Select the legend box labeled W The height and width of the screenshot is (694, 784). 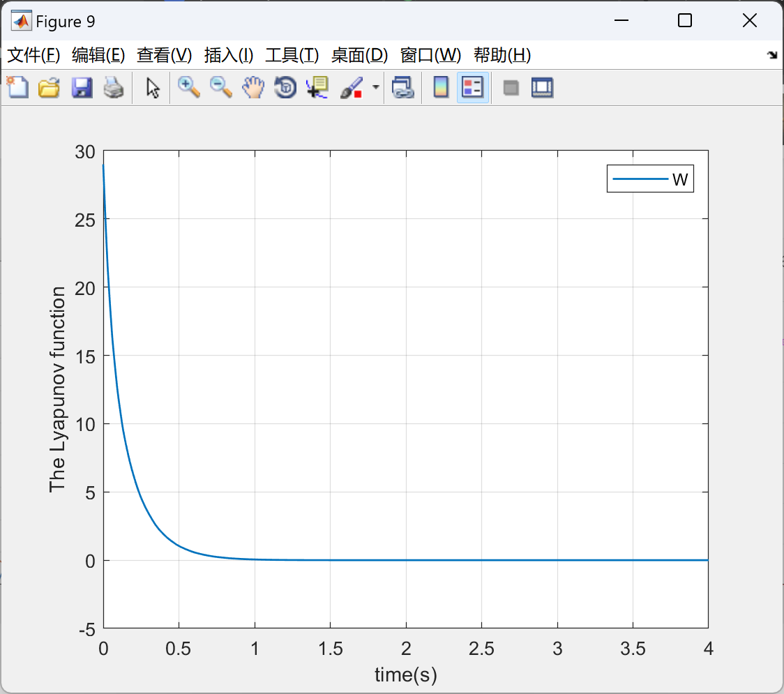[650, 179]
